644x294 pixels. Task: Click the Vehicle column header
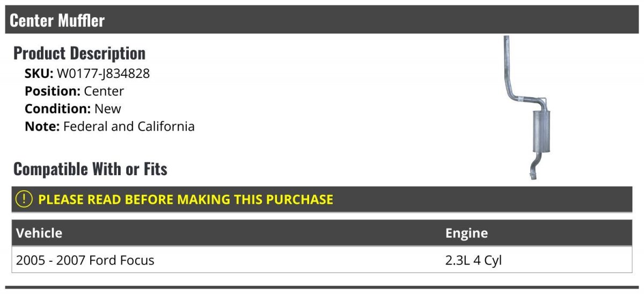(x=39, y=233)
